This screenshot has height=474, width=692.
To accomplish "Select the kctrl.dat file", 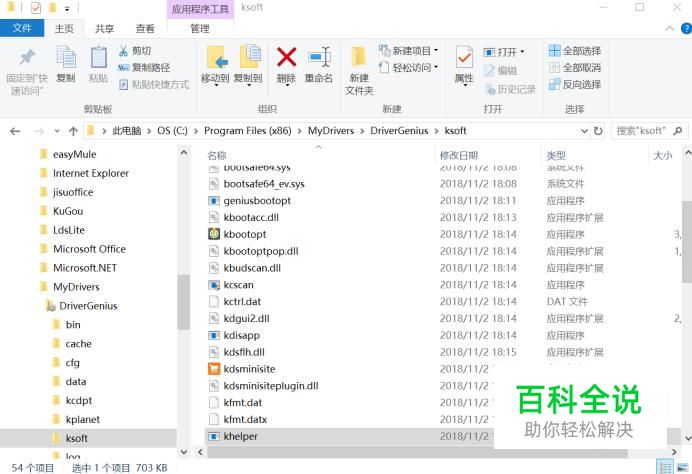I will (242, 302).
